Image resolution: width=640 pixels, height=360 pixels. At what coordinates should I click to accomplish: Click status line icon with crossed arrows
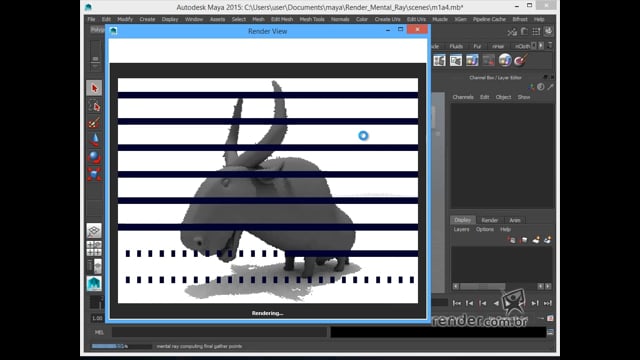[512, 32]
